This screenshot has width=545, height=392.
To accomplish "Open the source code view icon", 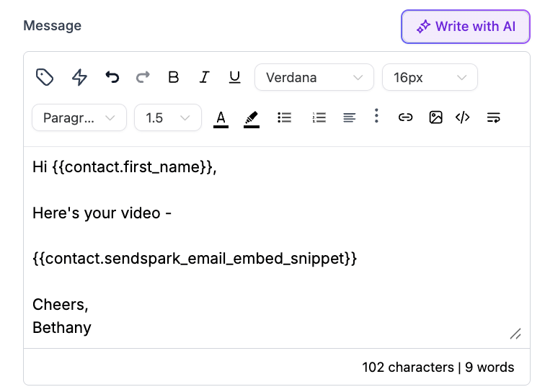I will click(463, 117).
